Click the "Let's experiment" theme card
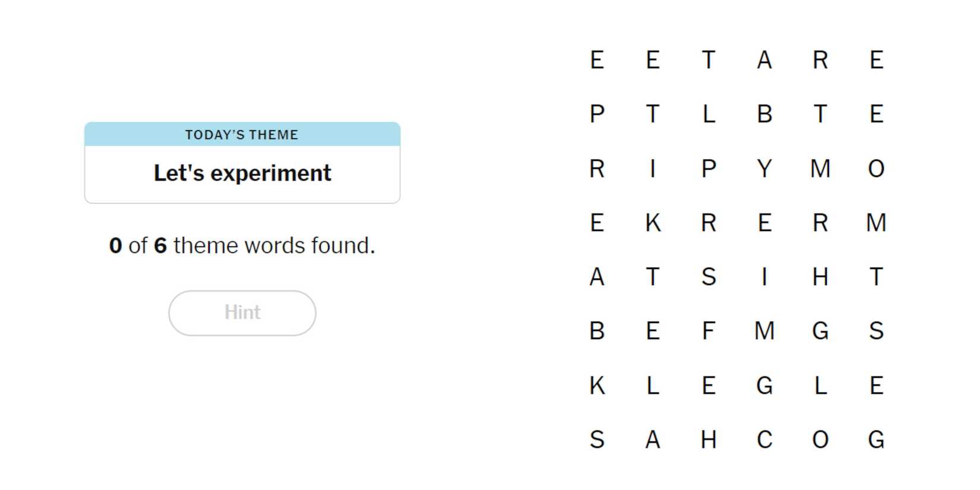Image resolution: width=980 pixels, height=490 pixels. click(x=242, y=173)
